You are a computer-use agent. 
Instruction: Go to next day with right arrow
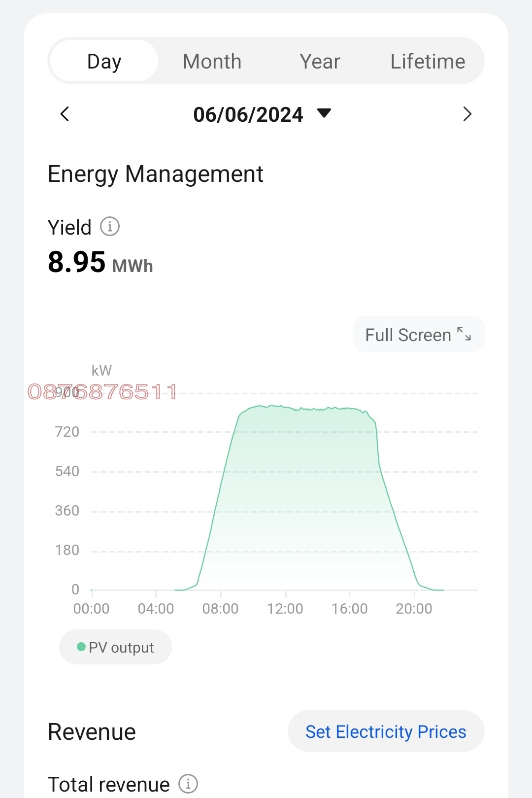(467, 114)
